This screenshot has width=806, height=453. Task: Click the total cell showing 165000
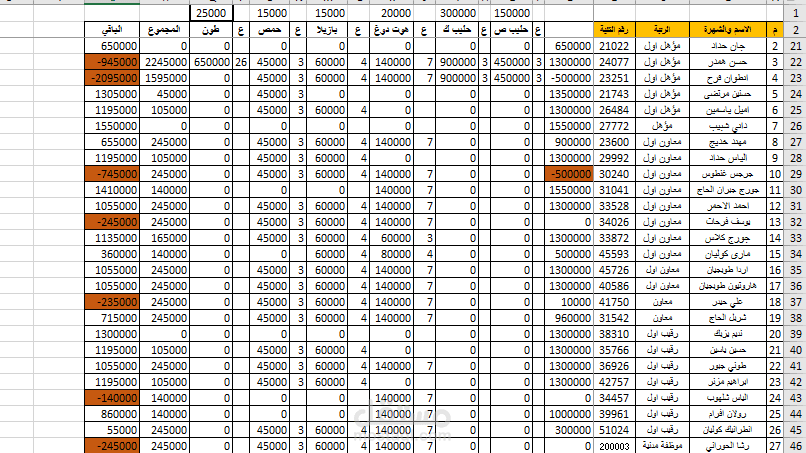coord(164,238)
